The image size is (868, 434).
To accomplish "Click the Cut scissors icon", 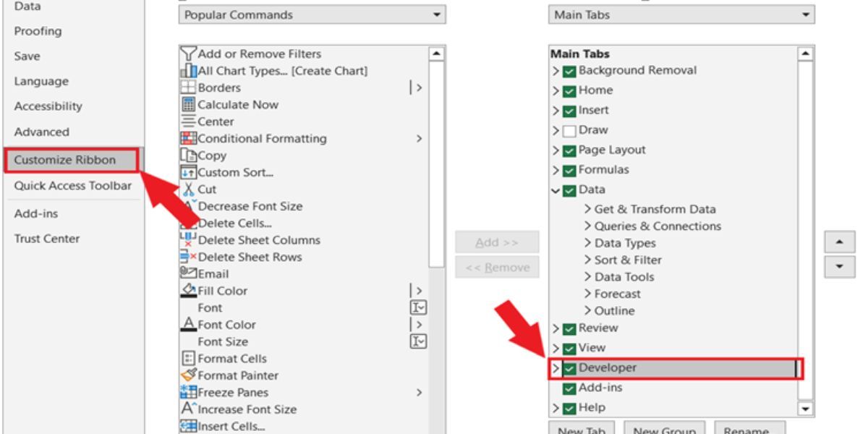I will click(187, 189).
